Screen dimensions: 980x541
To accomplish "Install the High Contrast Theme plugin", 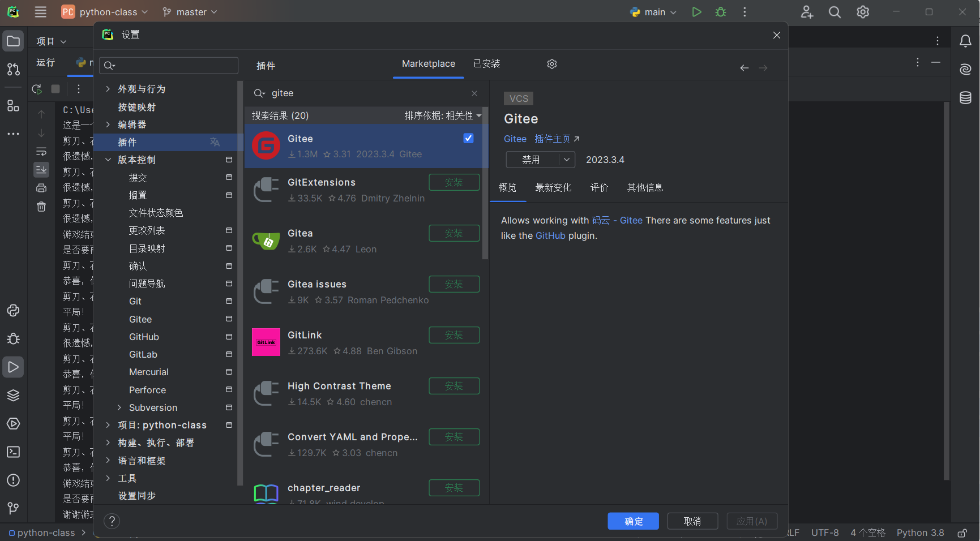I will [x=454, y=386].
